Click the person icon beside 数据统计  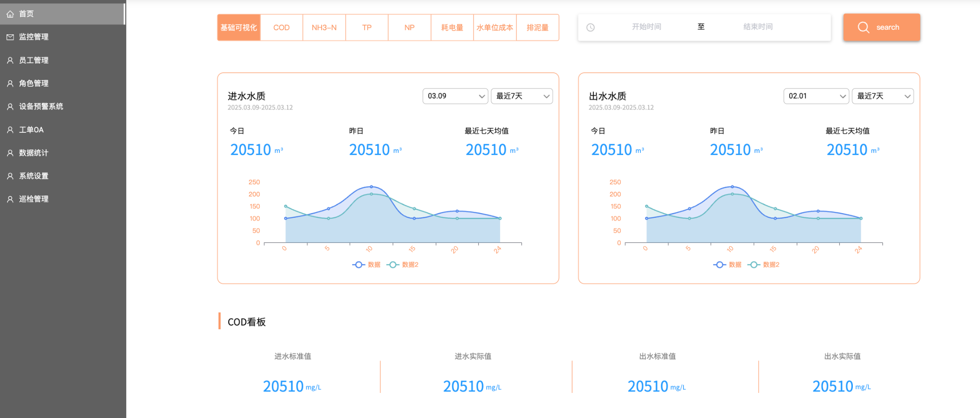[x=10, y=153]
